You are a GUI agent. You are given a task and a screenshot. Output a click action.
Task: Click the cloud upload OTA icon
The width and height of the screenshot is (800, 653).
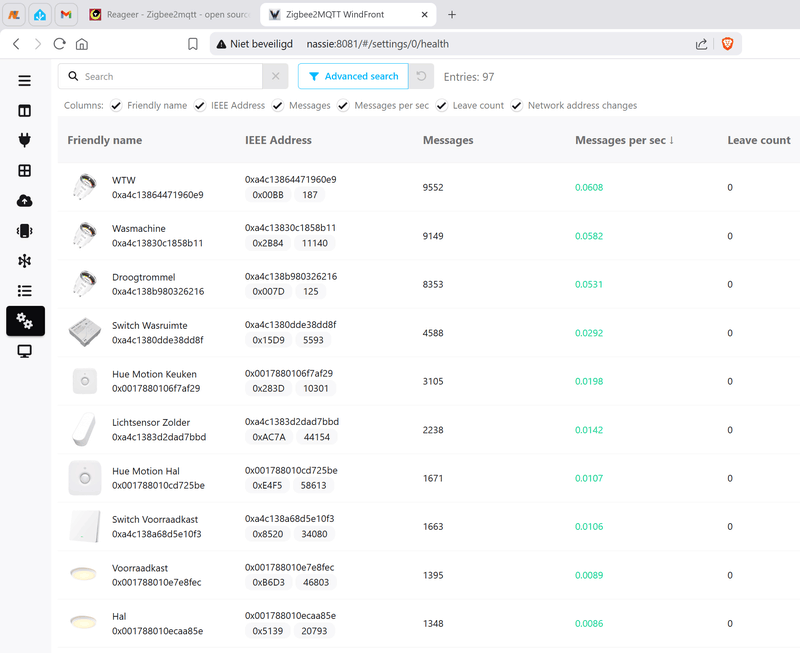[25, 200]
